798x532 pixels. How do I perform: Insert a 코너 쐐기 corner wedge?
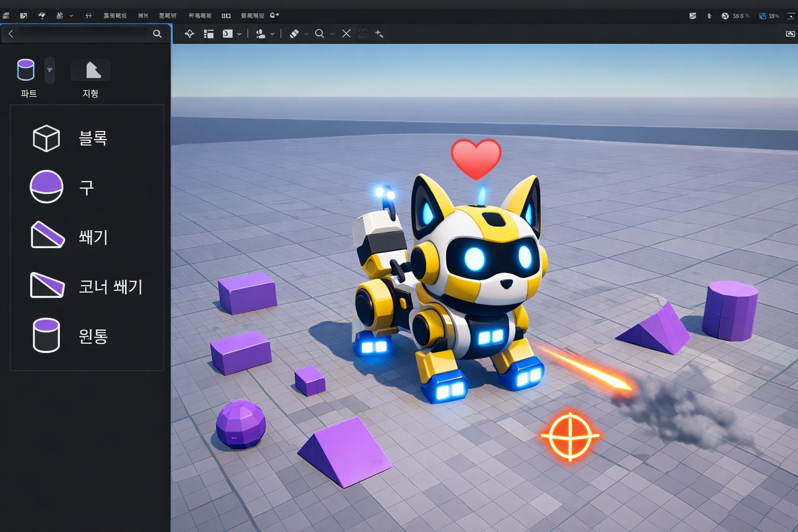86,286
